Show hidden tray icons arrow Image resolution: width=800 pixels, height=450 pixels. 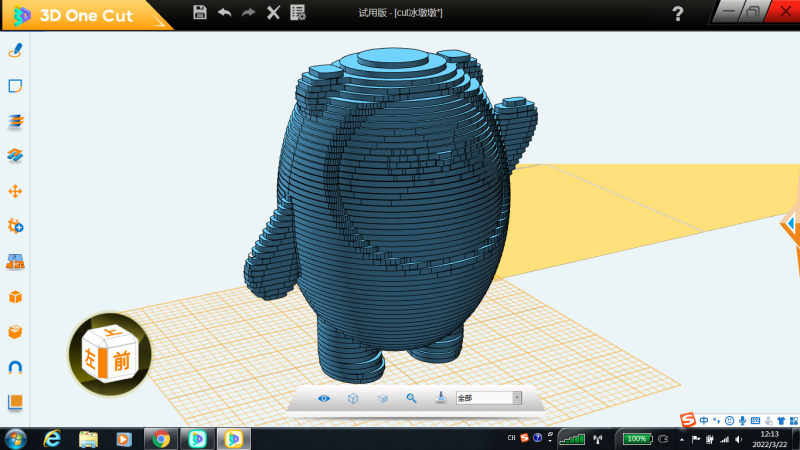682,439
